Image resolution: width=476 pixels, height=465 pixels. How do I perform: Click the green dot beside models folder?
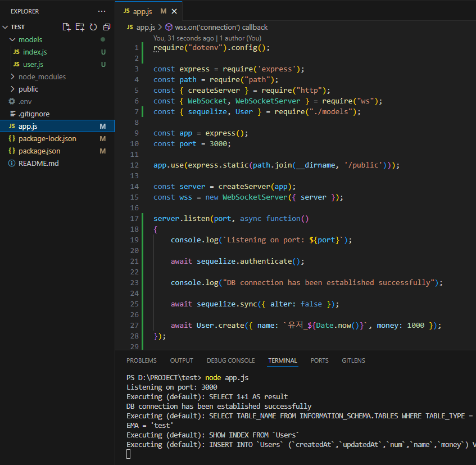coord(103,39)
